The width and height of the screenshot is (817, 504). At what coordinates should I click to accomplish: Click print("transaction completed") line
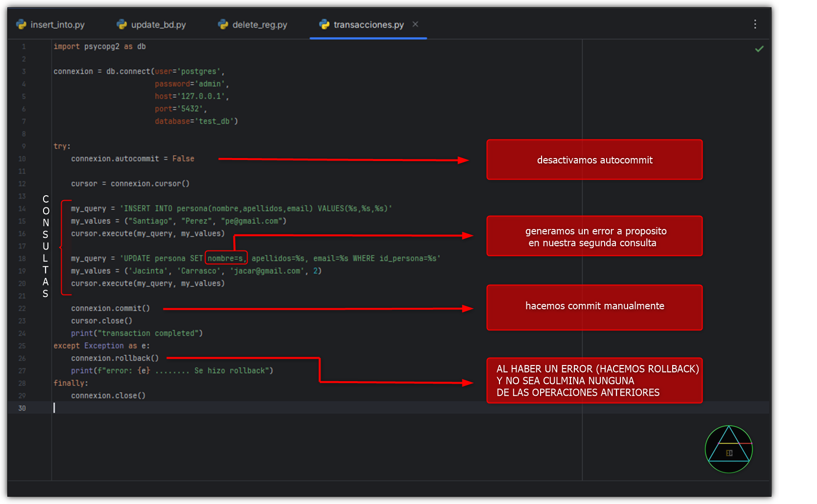click(x=137, y=333)
